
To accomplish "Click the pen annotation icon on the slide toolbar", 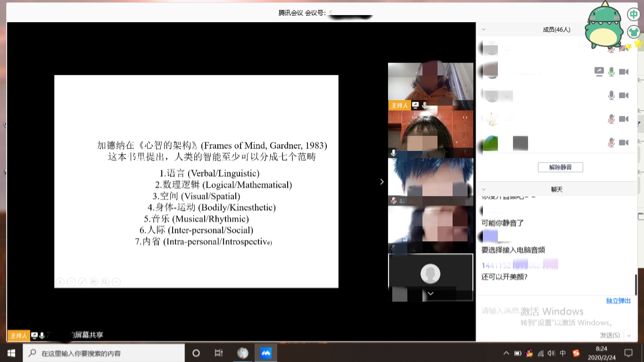I will coord(82,282).
